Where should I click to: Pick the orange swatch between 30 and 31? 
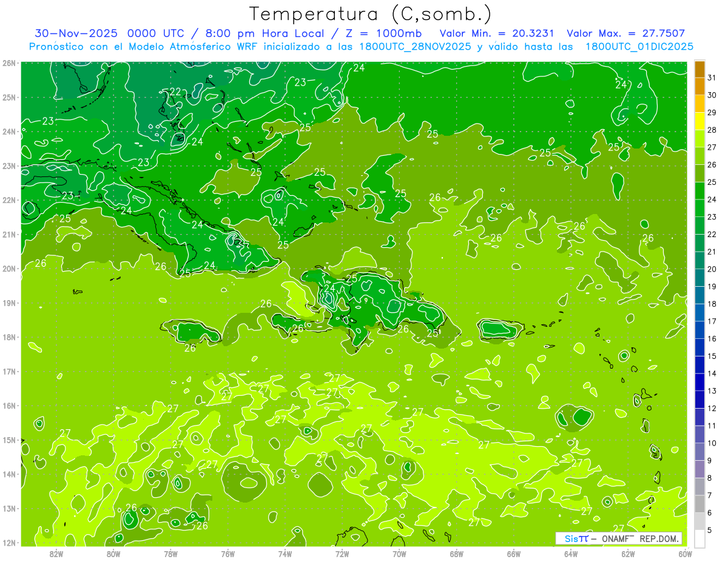pyautogui.click(x=699, y=86)
